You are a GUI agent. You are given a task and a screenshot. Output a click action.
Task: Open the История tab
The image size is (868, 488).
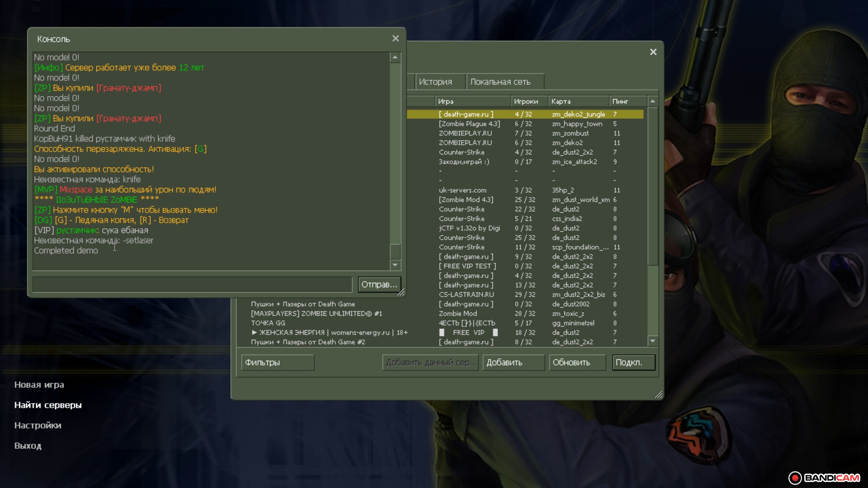pyautogui.click(x=435, y=82)
